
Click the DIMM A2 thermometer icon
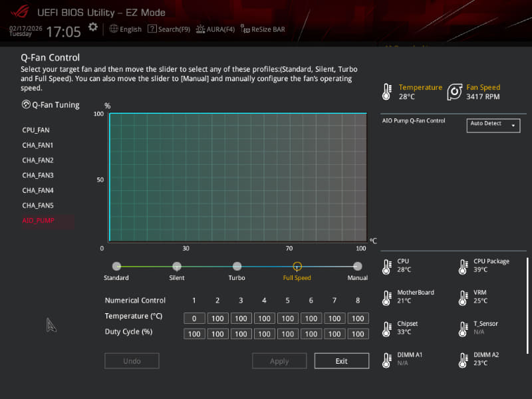pyautogui.click(x=463, y=360)
